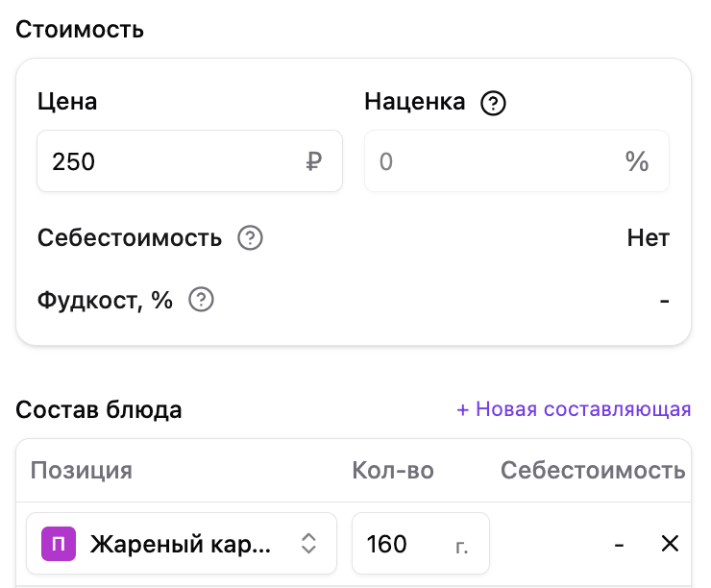Click the purple П badge icon
Screen dimensions: 711x588
(x=59, y=544)
